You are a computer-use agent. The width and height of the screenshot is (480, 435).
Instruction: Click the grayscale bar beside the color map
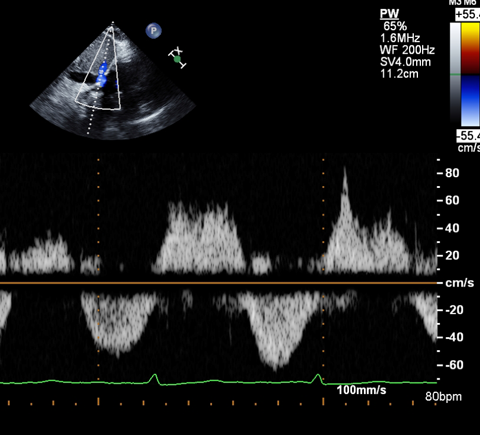[x=455, y=74]
